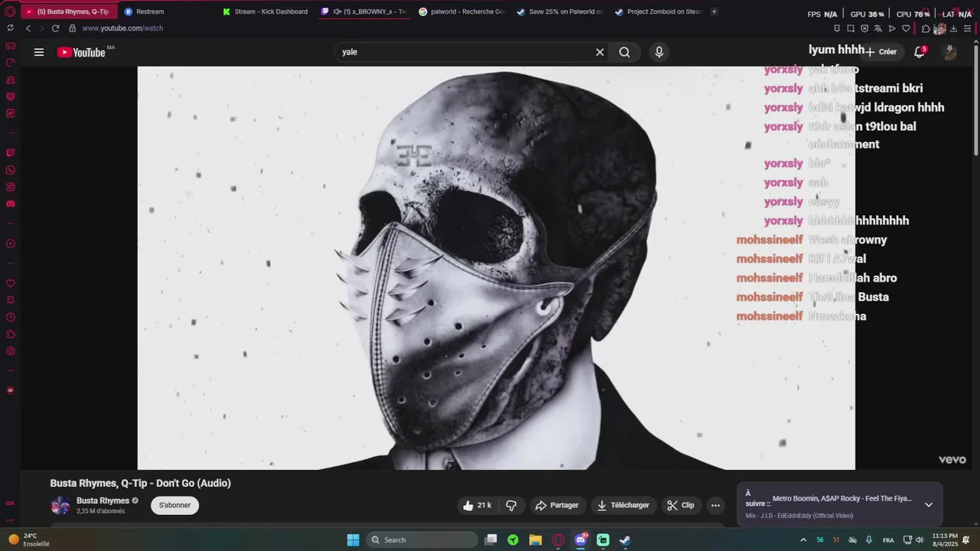Viewport: 980px width, 551px height.
Task: Open sidebar settings gear icon
Action: click(x=11, y=351)
